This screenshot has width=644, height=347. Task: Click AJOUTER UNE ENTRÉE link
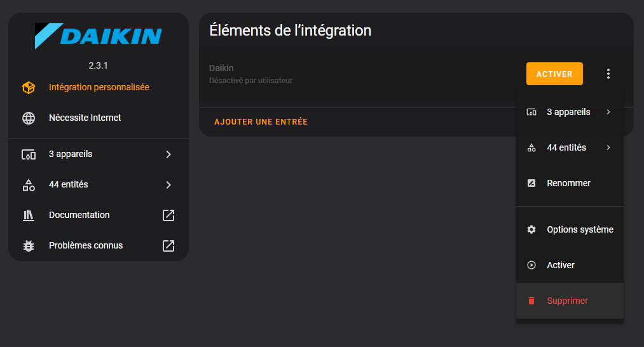pyautogui.click(x=261, y=122)
